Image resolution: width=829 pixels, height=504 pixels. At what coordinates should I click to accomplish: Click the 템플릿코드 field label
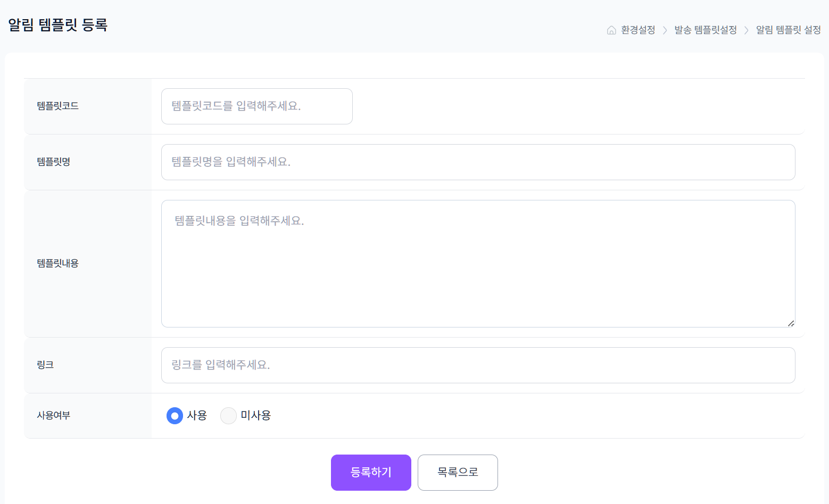click(x=59, y=106)
